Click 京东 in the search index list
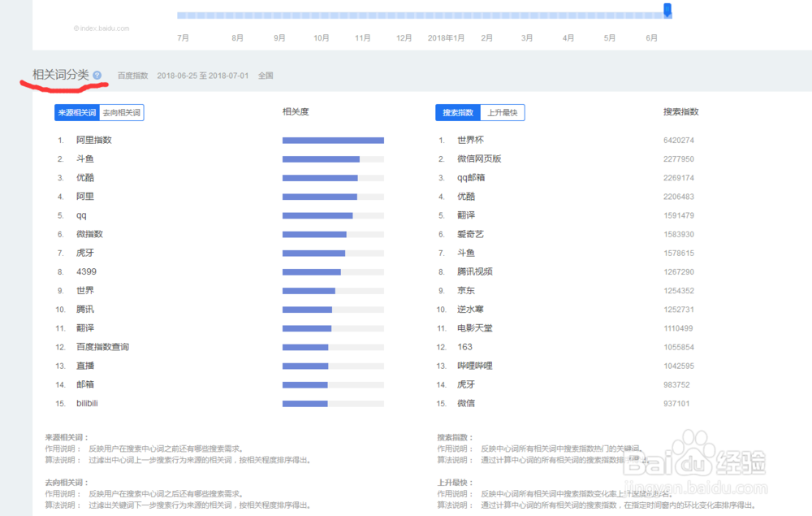The width and height of the screenshot is (812, 516). [x=465, y=291]
